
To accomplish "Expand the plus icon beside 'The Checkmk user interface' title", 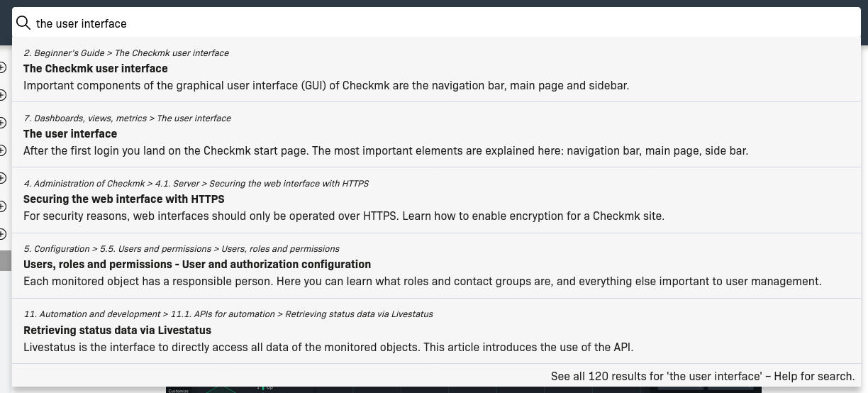I will click(x=2, y=67).
